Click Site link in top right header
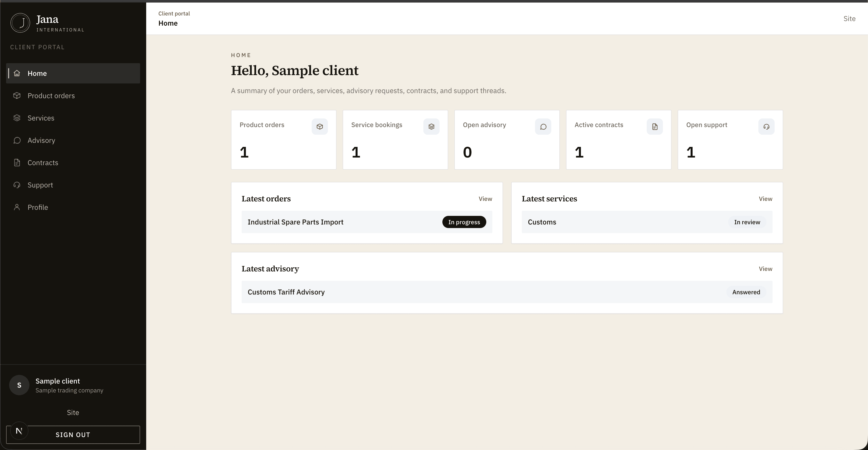The image size is (868, 450). pos(849,19)
